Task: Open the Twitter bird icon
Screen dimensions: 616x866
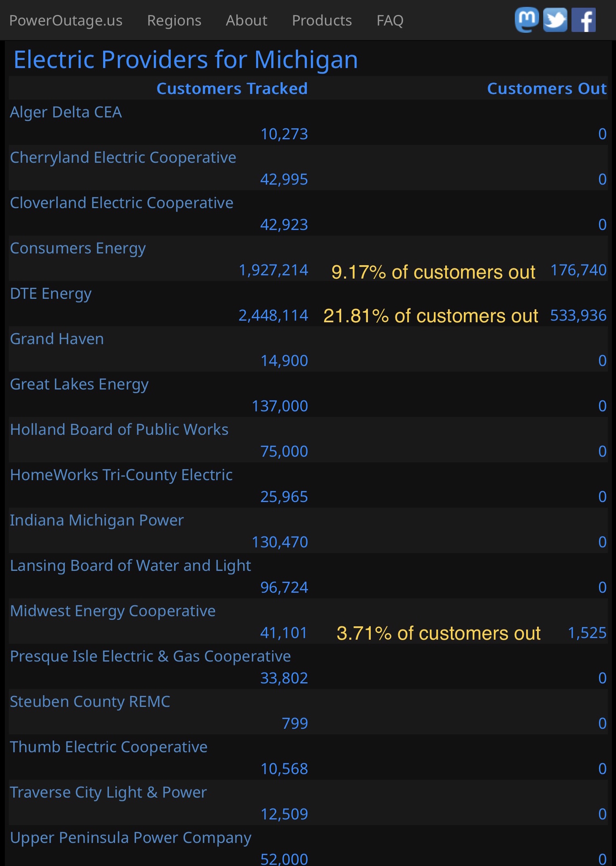Action: (555, 20)
